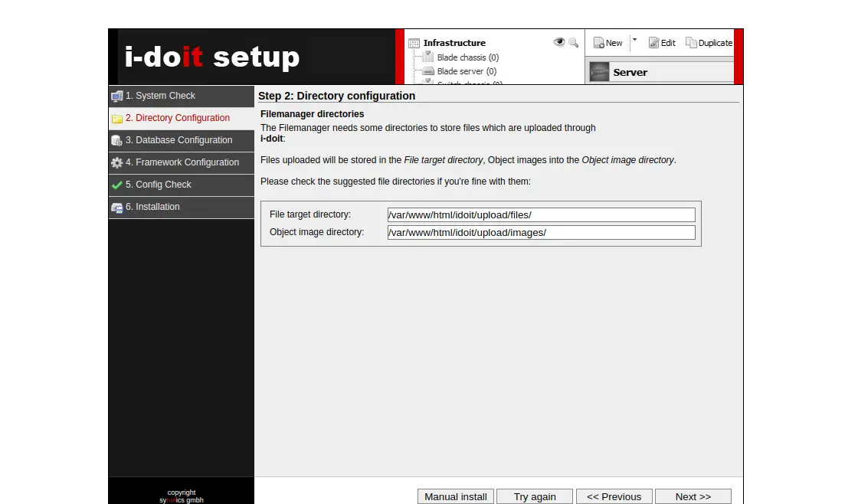Click the Step 2: Directory configuration title
This screenshot has height=504, width=858.
tap(336, 96)
